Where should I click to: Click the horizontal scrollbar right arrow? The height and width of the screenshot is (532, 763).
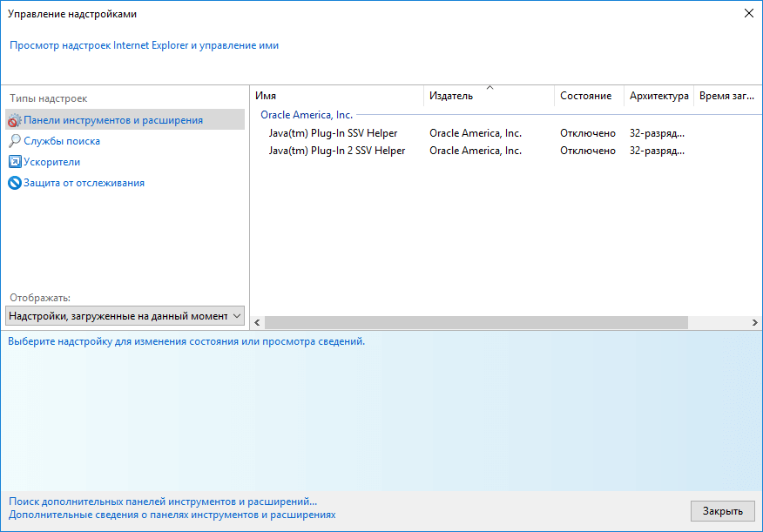point(755,322)
